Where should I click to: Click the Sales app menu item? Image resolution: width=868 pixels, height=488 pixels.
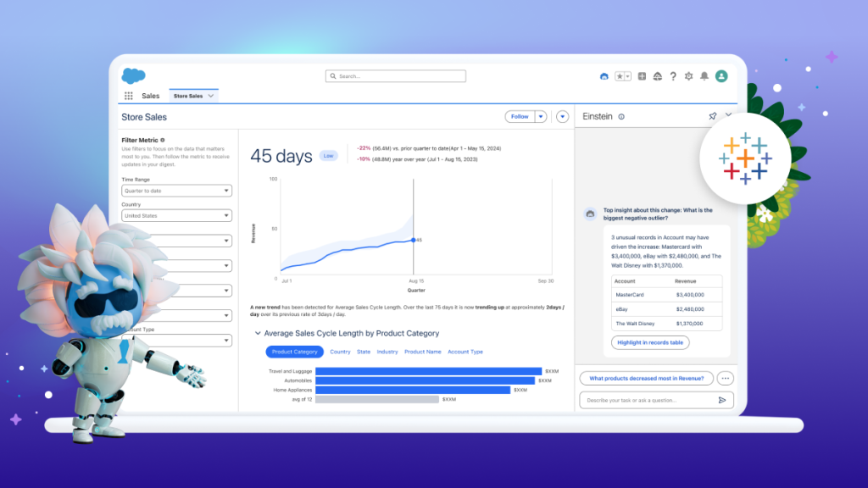point(151,95)
